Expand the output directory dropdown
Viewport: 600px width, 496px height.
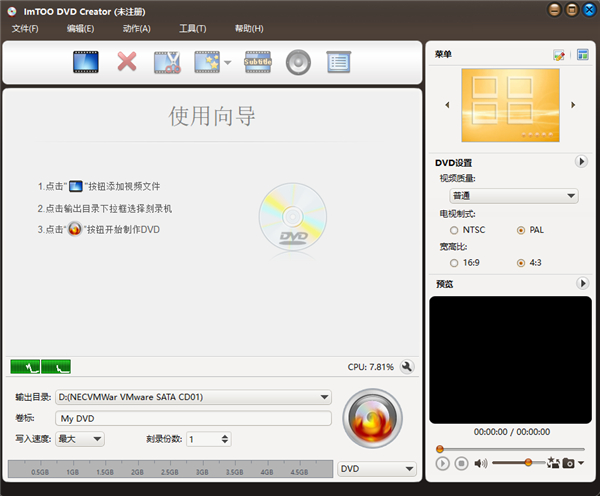(x=324, y=397)
